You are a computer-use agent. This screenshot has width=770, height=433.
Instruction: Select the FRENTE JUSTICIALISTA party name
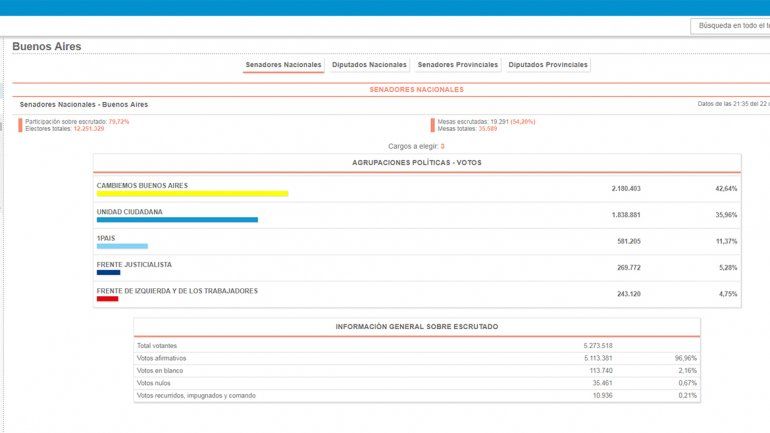(x=135, y=265)
